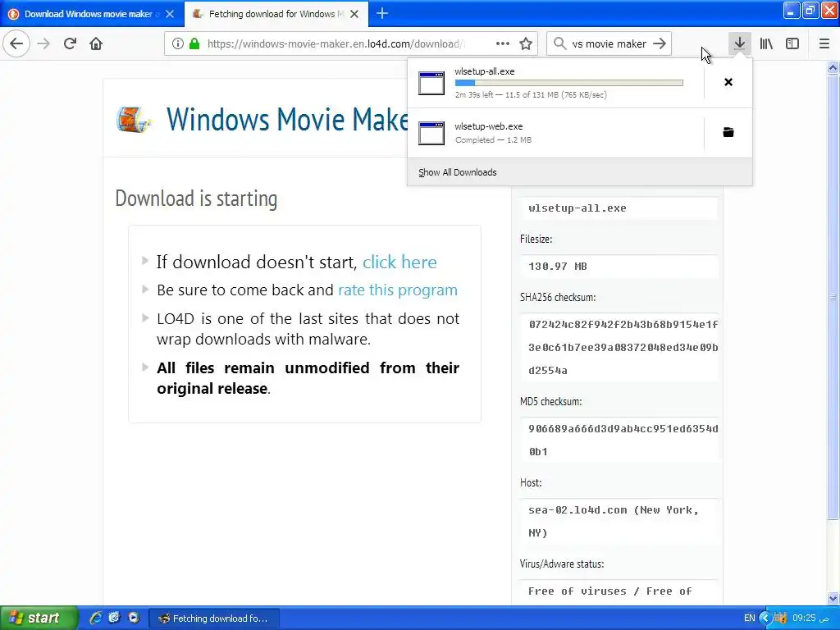Close the Fetching download tab
The image size is (840, 630).
(x=354, y=14)
